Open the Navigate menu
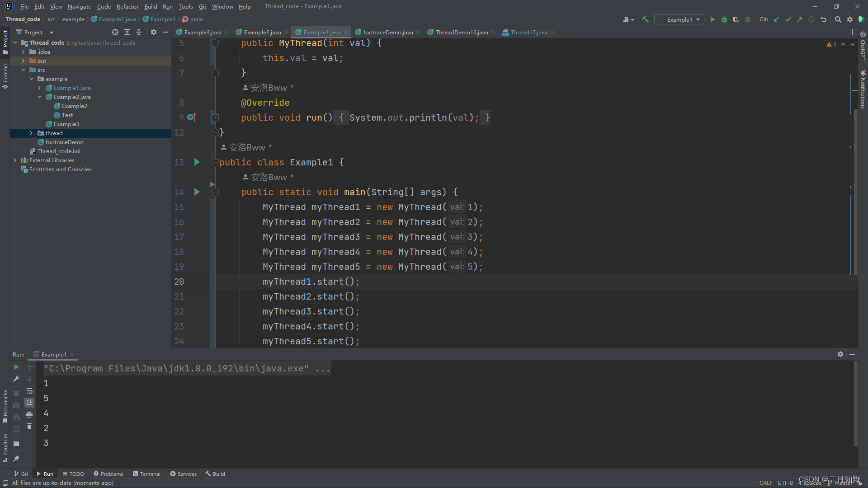This screenshot has width=868, height=488. click(x=80, y=6)
